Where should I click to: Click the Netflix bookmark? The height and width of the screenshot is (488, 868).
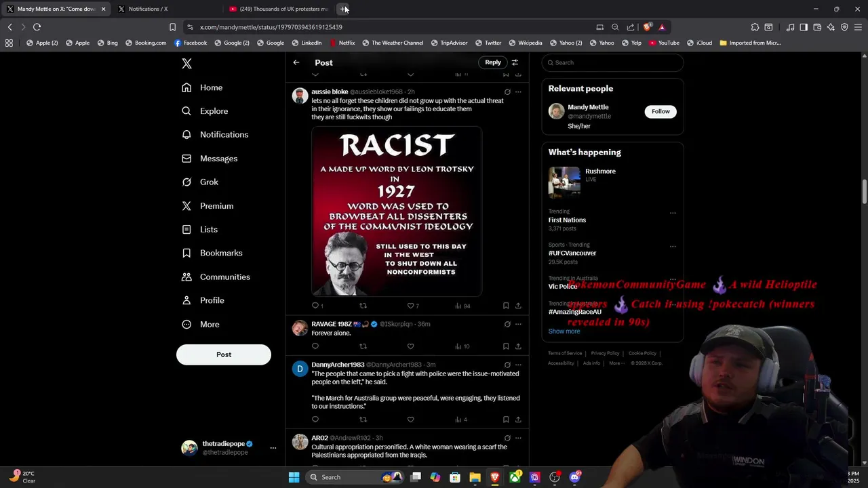pyautogui.click(x=342, y=43)
